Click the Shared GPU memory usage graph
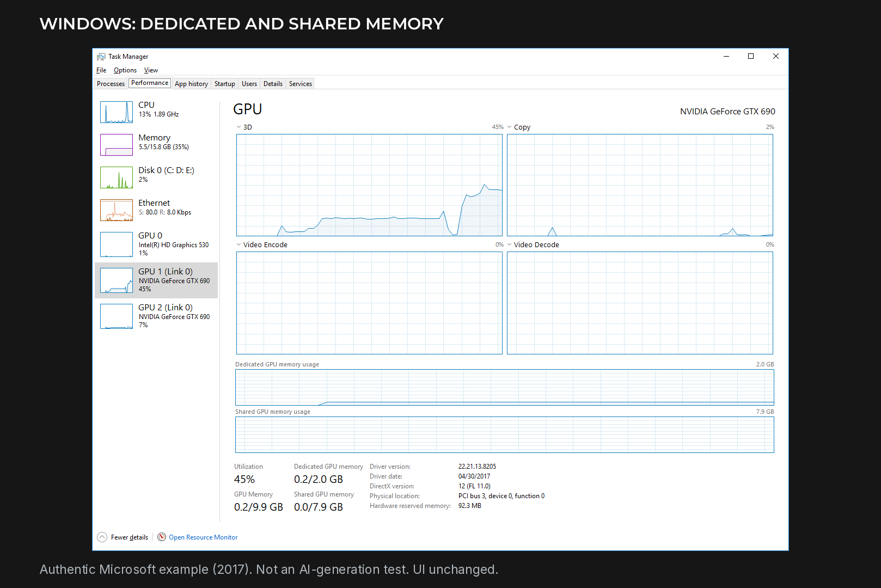Viewport: 881px width, 588px height. [x=504, y=435]
